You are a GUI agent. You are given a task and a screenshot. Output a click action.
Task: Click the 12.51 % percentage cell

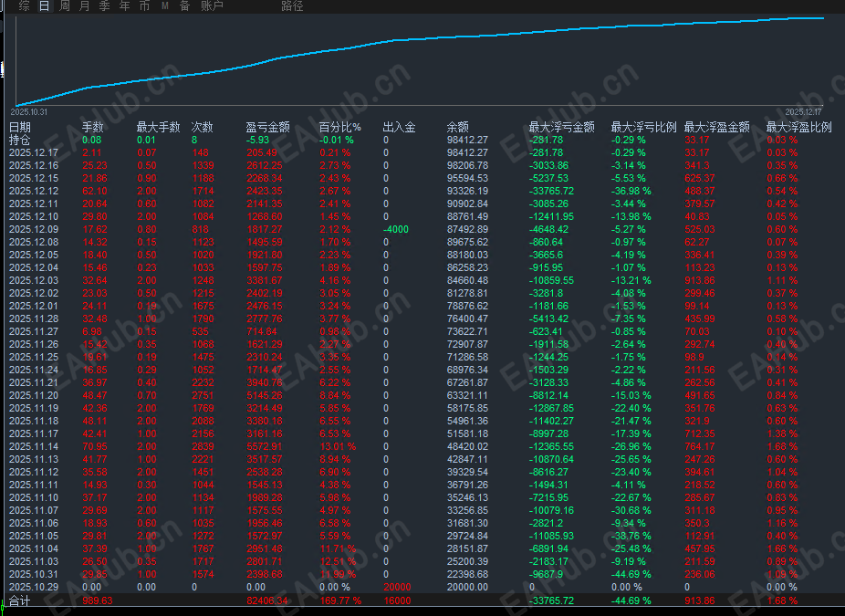338,561
